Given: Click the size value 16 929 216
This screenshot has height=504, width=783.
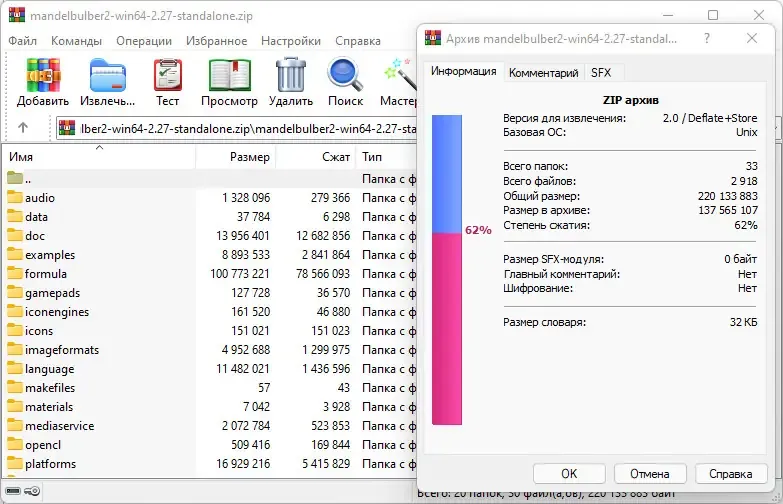Looking at the screenshot, I should (x=243, y=464).
